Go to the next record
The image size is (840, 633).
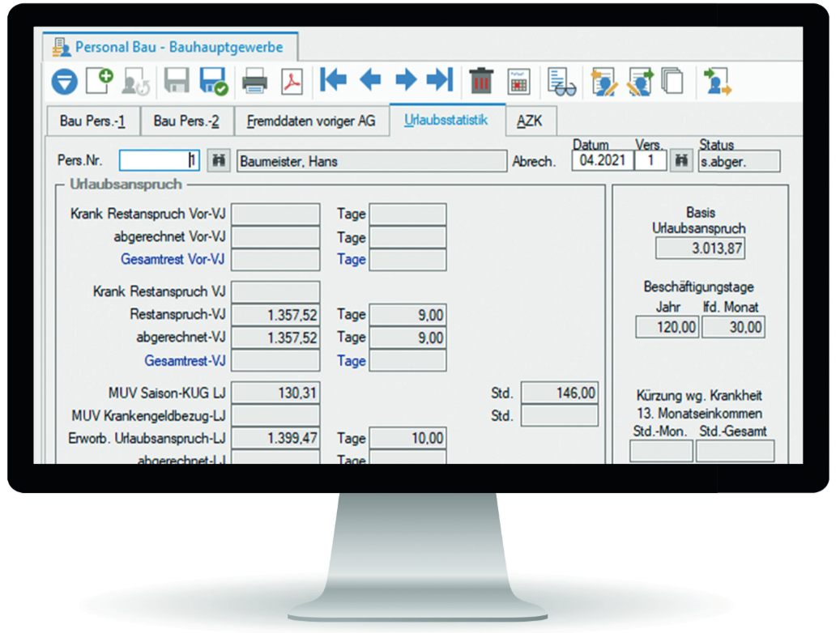click(x=405, y=79)
